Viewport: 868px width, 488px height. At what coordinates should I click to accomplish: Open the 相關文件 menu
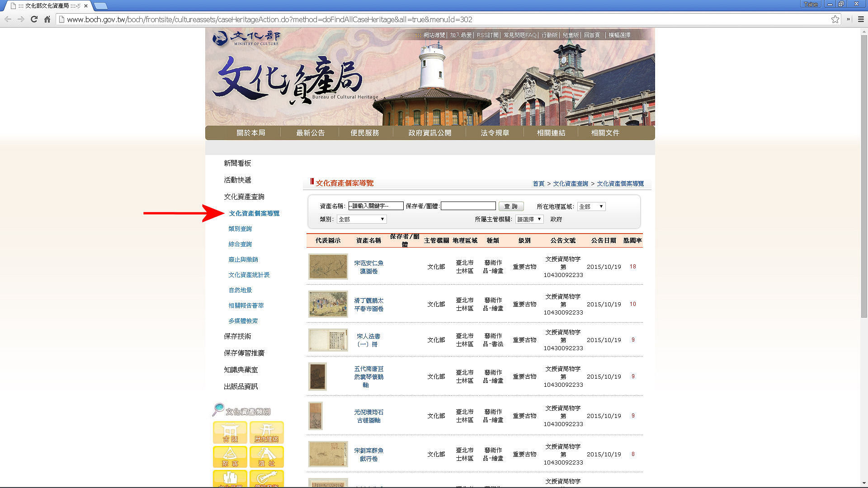tap(605, 133)
